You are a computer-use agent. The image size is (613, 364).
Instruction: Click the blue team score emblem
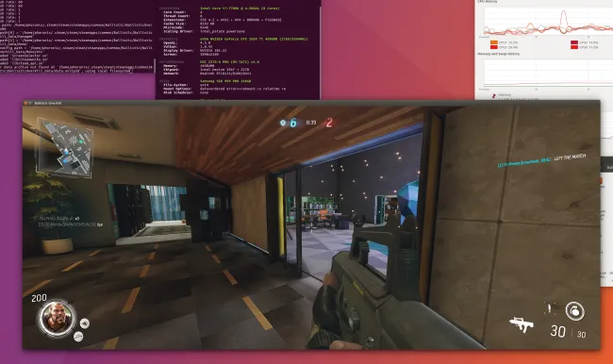click(283, 123)
